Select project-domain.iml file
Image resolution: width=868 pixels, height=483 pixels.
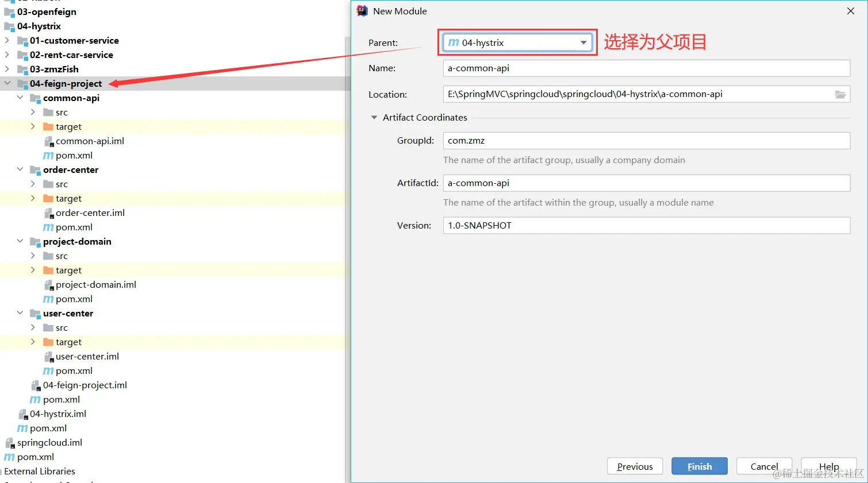click(96, 284)
